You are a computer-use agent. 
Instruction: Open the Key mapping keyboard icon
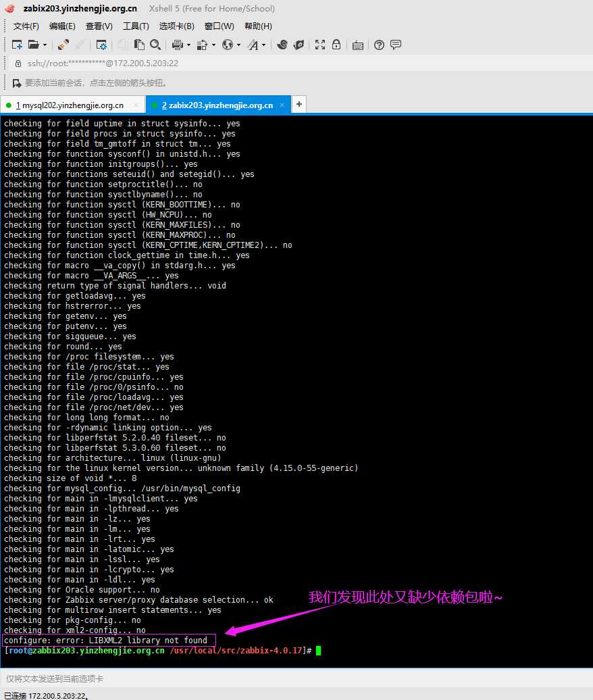click(x=357, y=45)
